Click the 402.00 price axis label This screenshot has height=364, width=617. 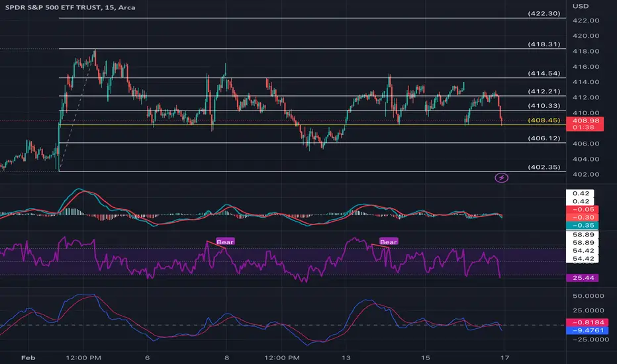[586, 174]
